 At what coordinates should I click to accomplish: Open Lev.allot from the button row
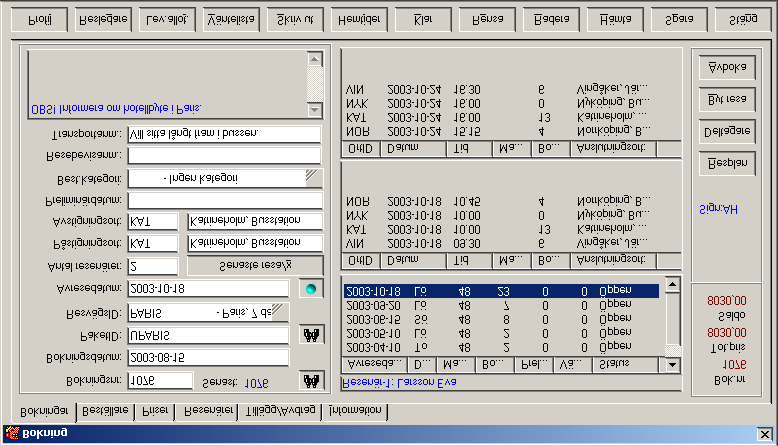[x=167, y=20]
